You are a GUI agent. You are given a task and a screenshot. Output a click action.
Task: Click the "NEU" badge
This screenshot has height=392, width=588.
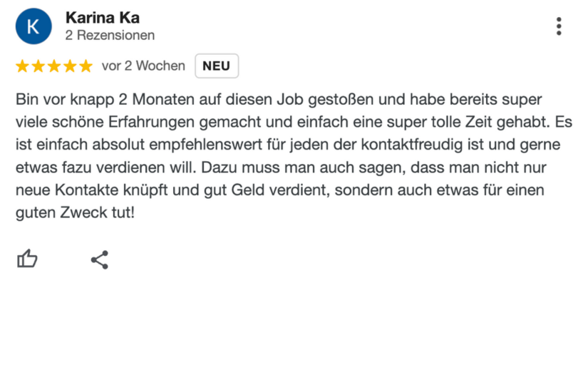(x=216, y=66)
